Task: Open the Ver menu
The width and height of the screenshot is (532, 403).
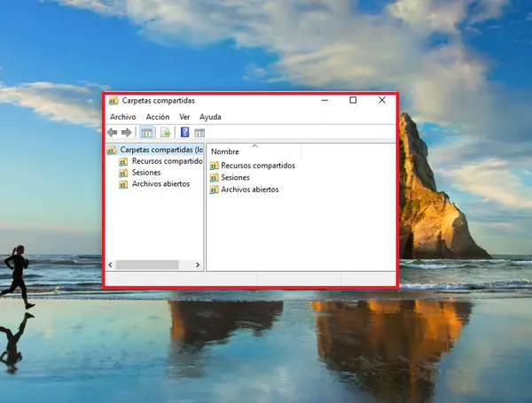Action: [184, 117]
